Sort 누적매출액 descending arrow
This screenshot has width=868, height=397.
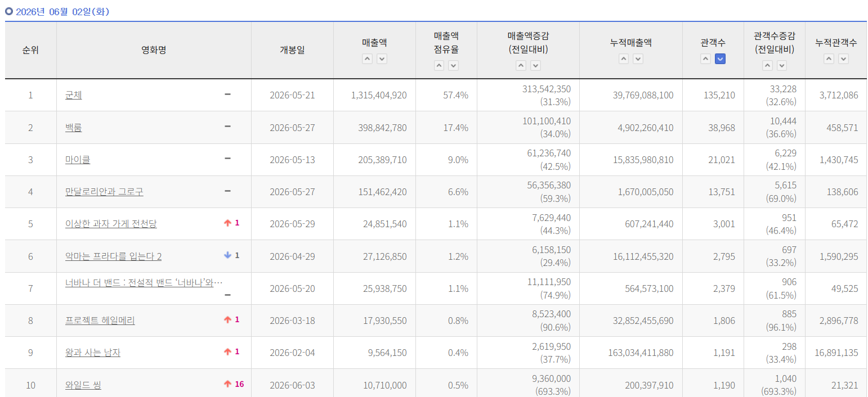pos(638,59)
